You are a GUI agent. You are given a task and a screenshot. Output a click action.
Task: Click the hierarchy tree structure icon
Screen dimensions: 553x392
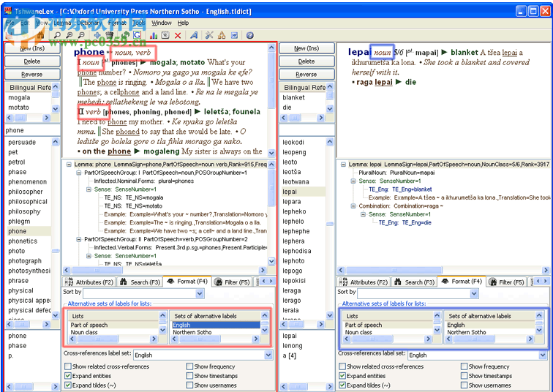(222, 35)
